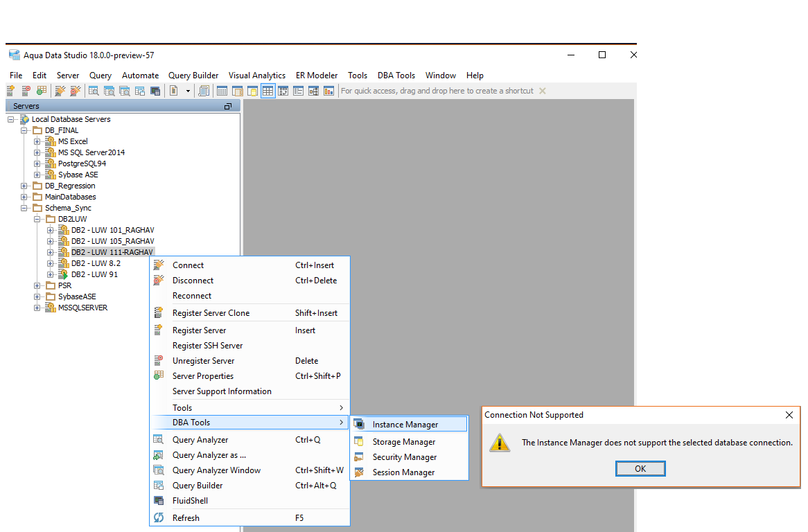Collapse the Schema_Sync folder
Screen dimensions: 808x532
[x=24, y=208]
